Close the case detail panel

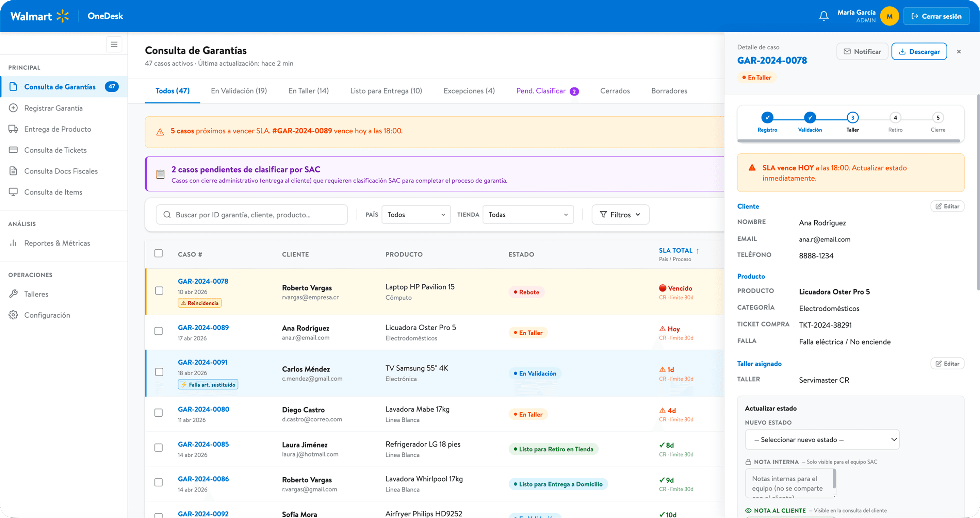[x=958, y=51]
